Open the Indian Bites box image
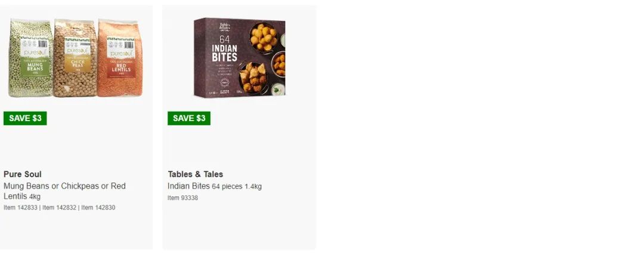Screen dimensions: 644x256 pos(240,58)
